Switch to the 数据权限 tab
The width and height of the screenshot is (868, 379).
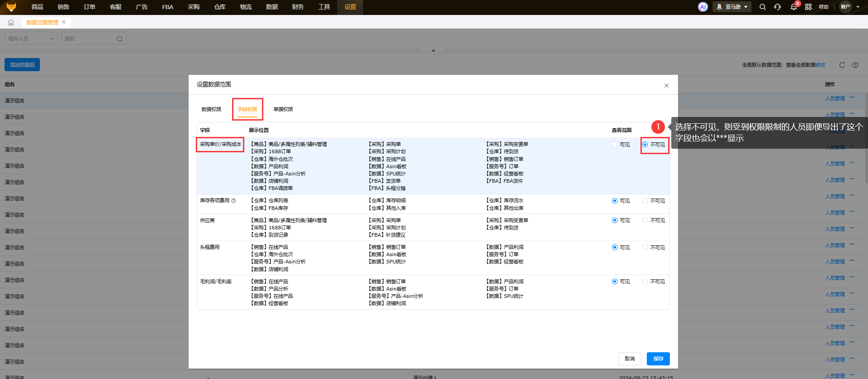[x=211, y=109]
